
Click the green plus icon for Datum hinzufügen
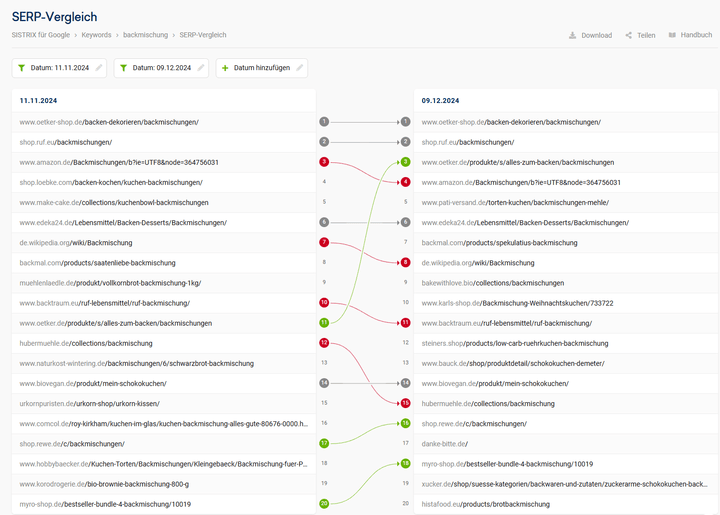pyautogui.click(x=225, y=68)
